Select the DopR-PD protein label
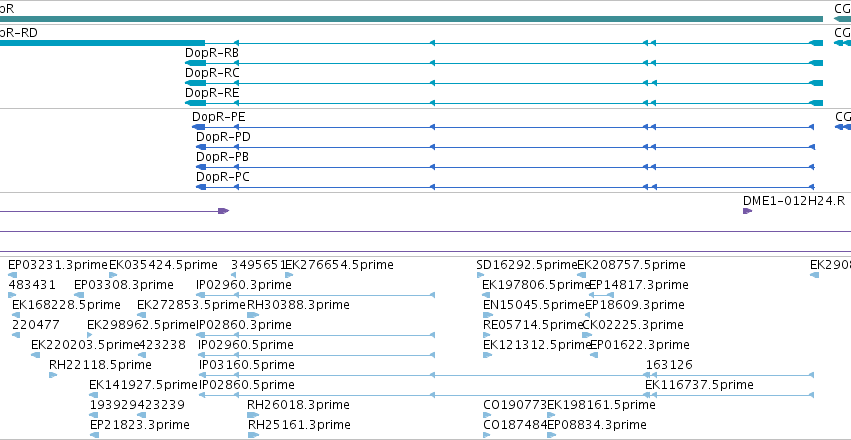The width and height of the screenshot is (851, 440). click(x=223, y=137)
